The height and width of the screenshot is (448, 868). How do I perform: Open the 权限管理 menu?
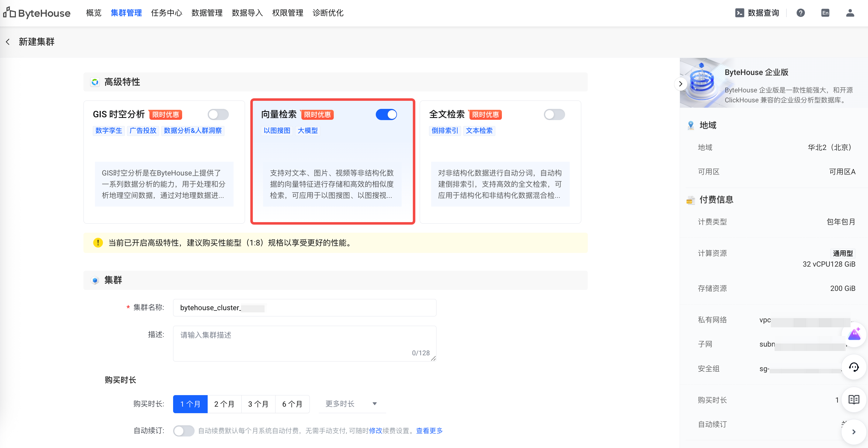(x=288, y=13)
